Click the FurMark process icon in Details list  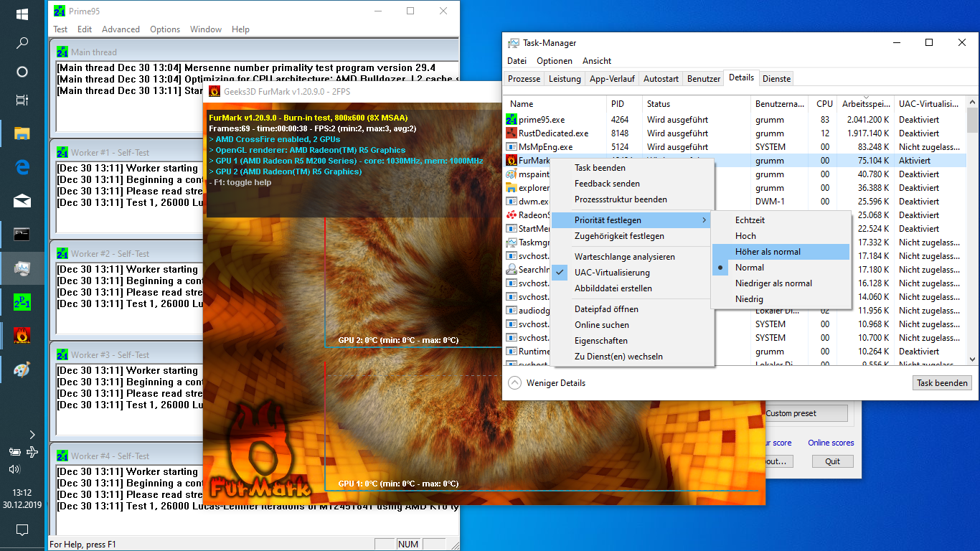pyautogui.click(x=512, y=161)
